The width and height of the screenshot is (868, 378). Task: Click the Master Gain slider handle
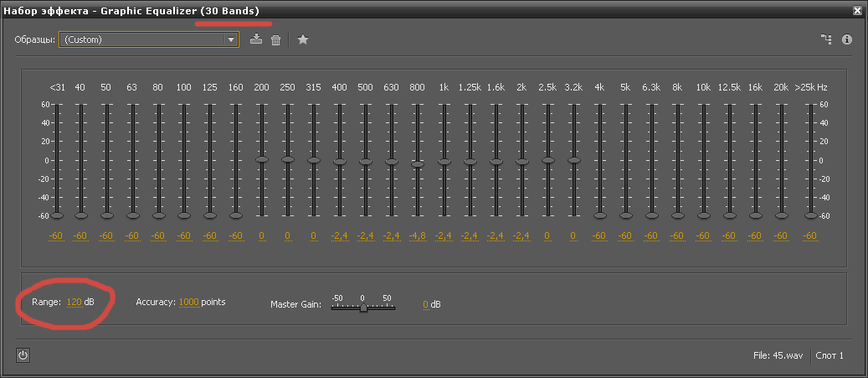click(363, 308)
